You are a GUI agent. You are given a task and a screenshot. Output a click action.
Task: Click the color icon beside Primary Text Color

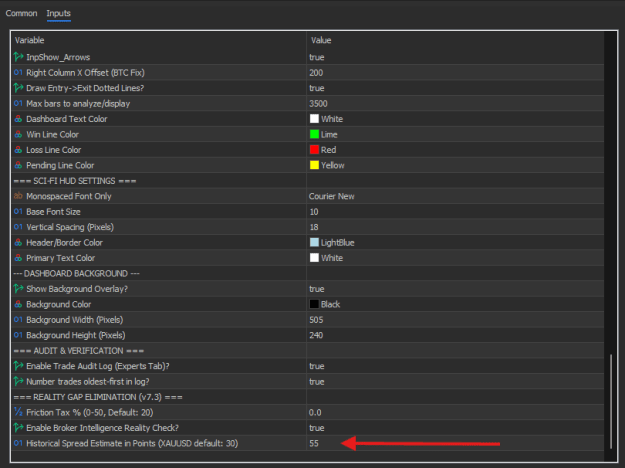(18, 258)
